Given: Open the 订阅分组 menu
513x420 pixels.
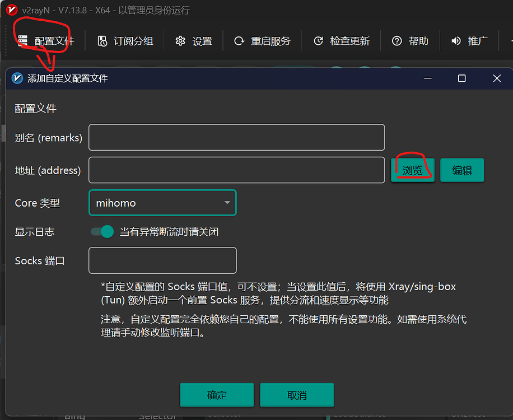Looking at the screenshot, I should point(125,41).
